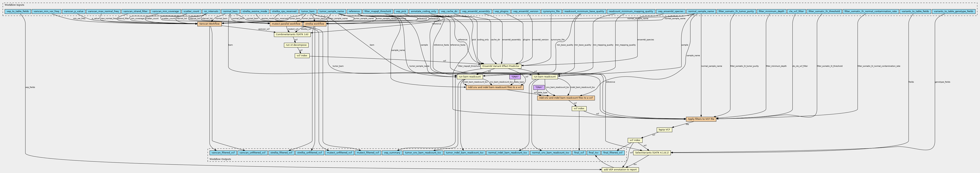Select the vep_summary output node
This screenshot has width=980, height=173.
(392, 153)
